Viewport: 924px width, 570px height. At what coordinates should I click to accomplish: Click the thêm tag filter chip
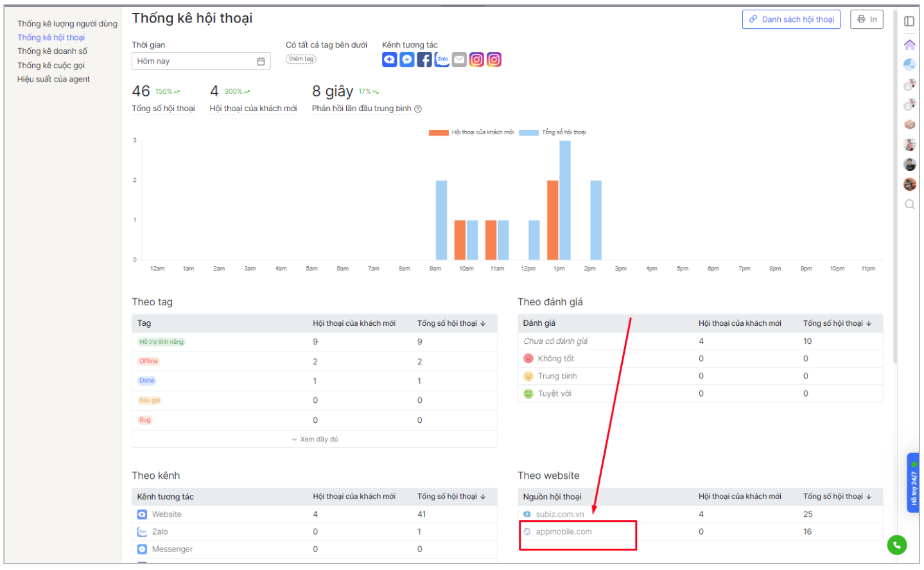[301, 59]
